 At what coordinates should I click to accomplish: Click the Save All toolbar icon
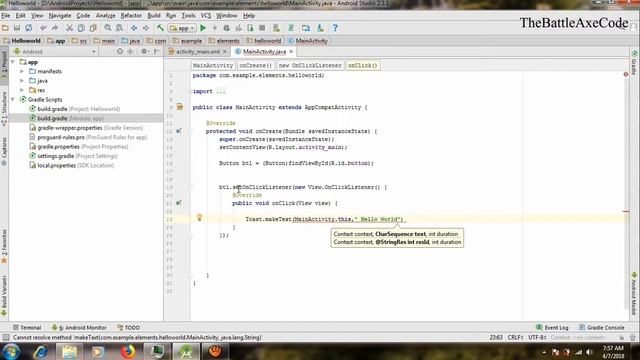pos(17,28)
